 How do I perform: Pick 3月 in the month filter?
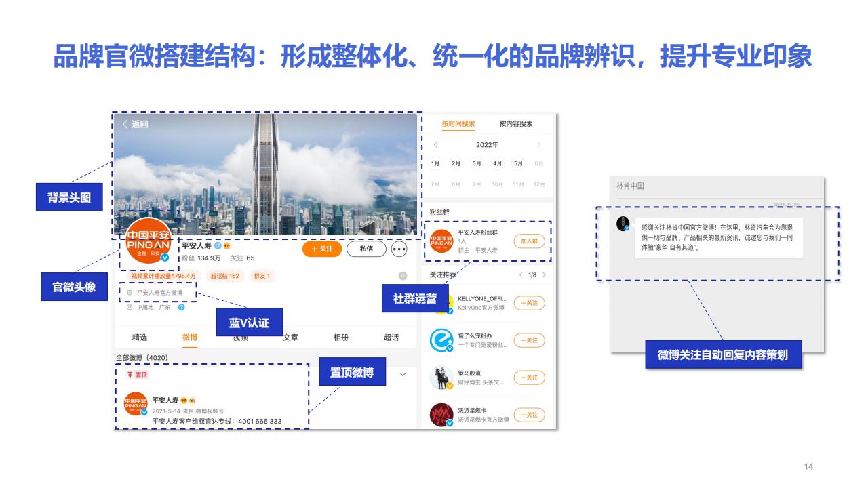pos(477,163)
